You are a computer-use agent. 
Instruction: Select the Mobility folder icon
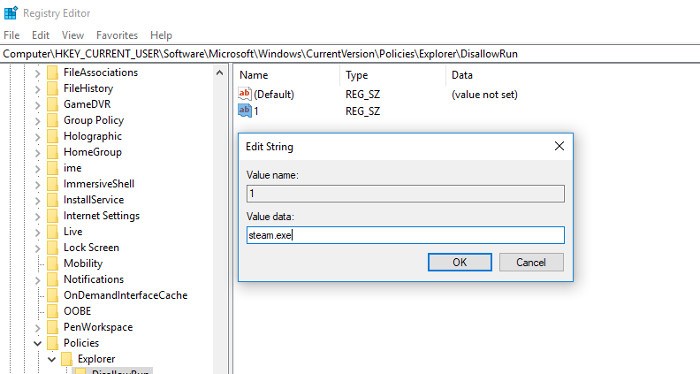(x=53, y=264)
